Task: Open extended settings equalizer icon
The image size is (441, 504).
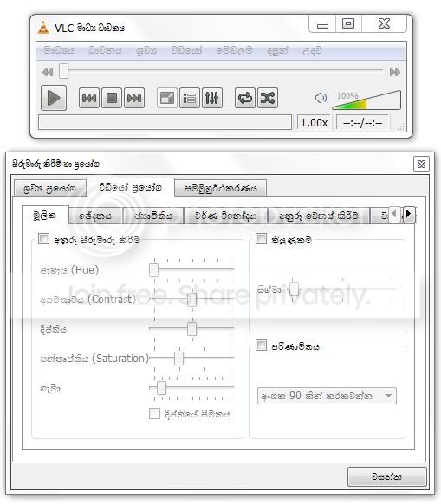Action: [212, 98]
